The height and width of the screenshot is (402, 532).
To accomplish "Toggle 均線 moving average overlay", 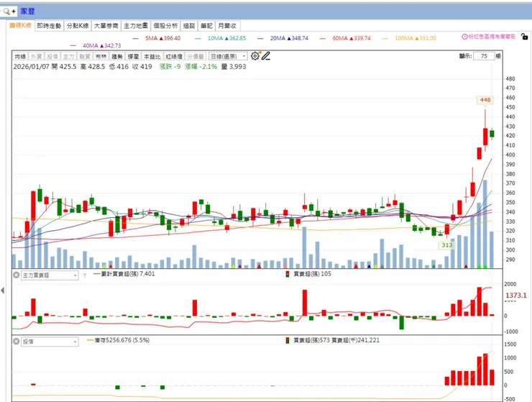I will [20, 56].
